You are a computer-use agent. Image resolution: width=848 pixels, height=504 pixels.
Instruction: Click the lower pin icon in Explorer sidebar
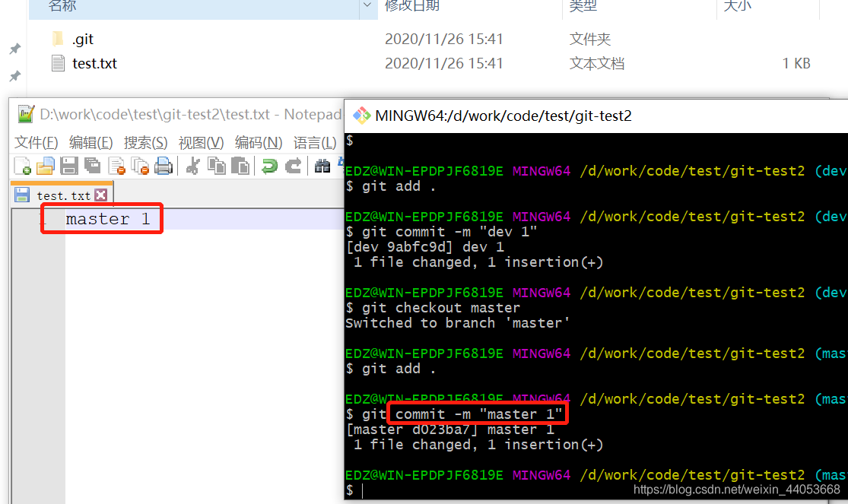[15, 76]
